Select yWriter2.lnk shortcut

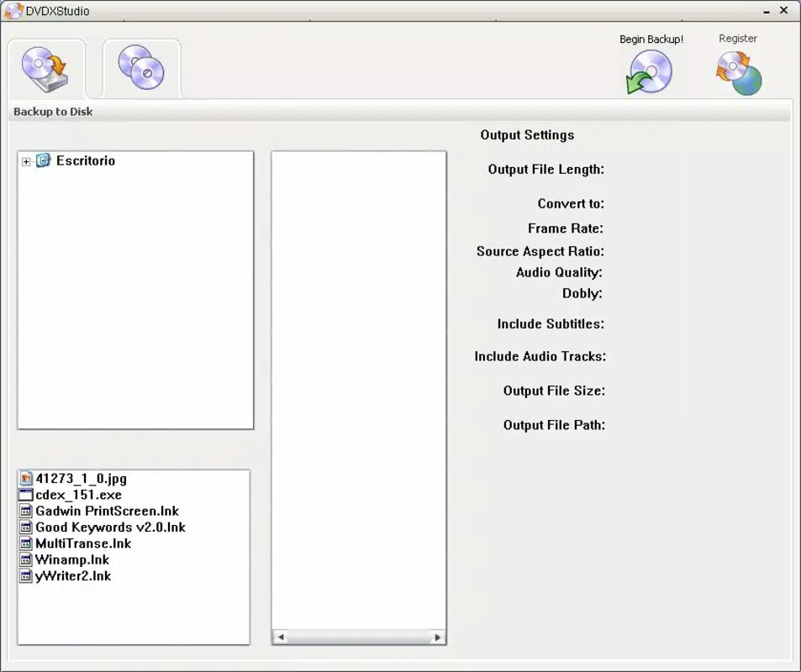73,576
